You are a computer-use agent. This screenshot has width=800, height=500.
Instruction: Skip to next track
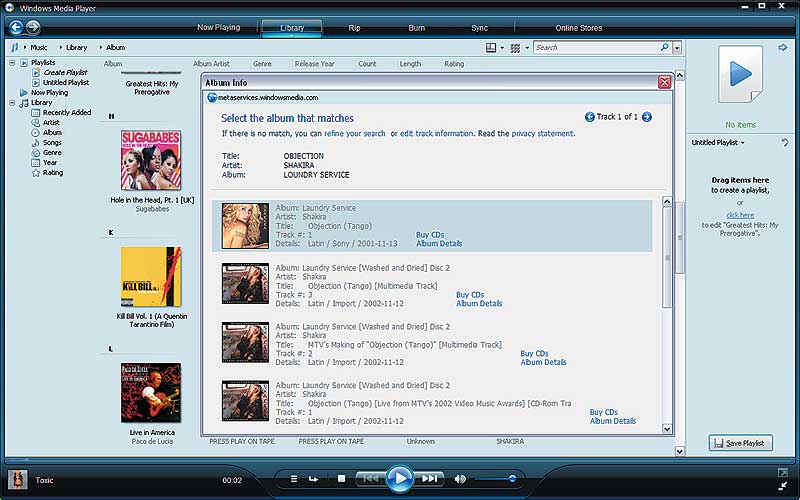429,479
